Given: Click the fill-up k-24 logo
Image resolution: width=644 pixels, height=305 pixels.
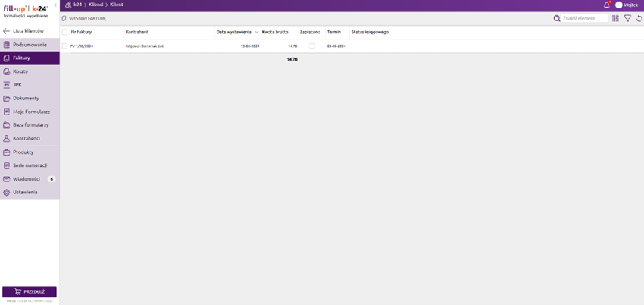Looking at the screenshot, I should click(26, 11).
